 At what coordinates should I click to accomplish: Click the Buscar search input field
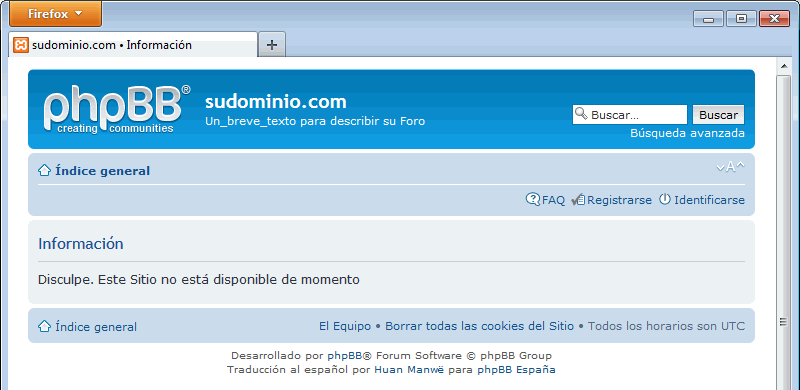click(630, 115)
